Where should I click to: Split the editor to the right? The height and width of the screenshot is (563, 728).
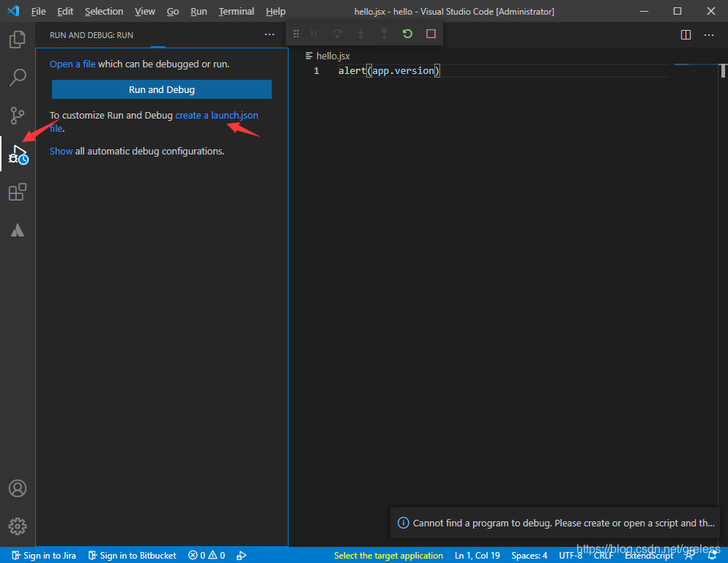tap(686, 35)
